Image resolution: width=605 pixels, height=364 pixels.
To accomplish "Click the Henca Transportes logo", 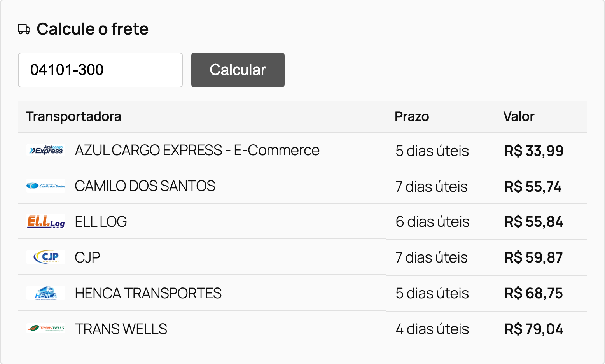I will (46, 293).
